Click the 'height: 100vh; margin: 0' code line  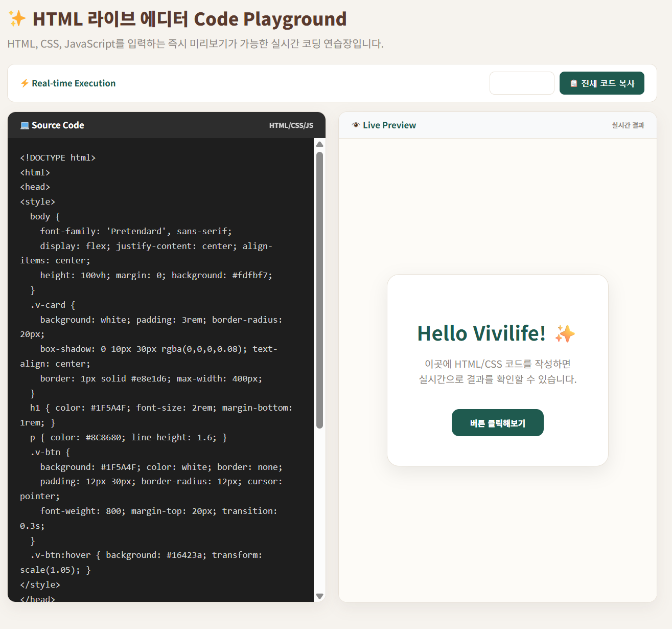pyautogui.click(x=156, y=275)
